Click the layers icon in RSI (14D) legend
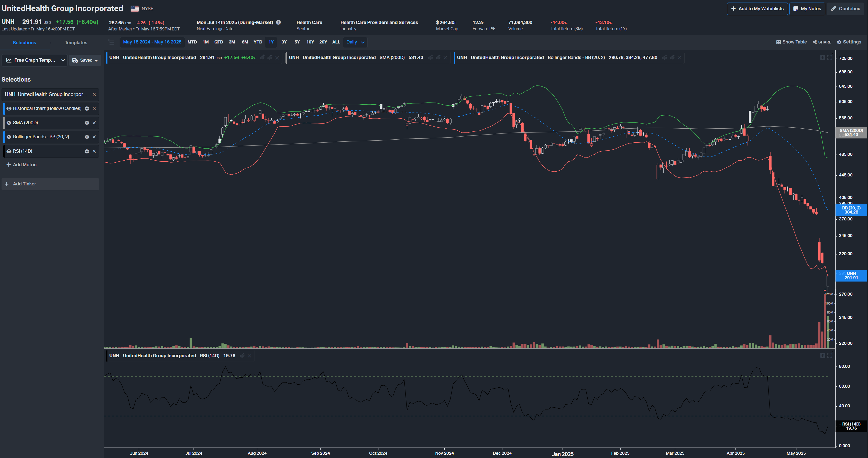 (x=242, y=356)
